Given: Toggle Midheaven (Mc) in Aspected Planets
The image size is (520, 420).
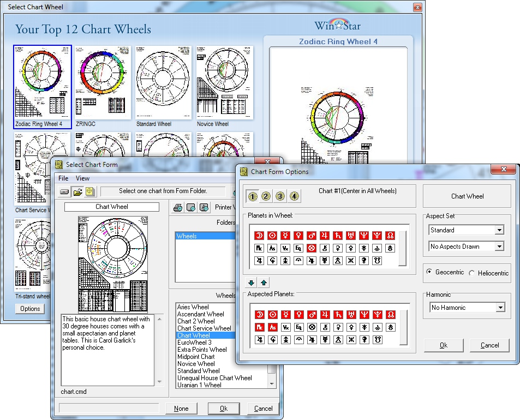Looking at the screenshot, I should (260, 327).
